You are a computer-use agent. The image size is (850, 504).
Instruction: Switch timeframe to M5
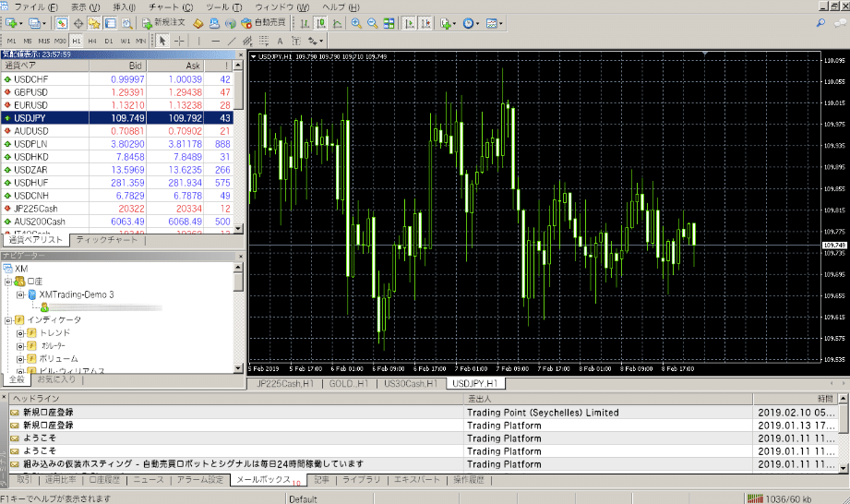point(28,41)
